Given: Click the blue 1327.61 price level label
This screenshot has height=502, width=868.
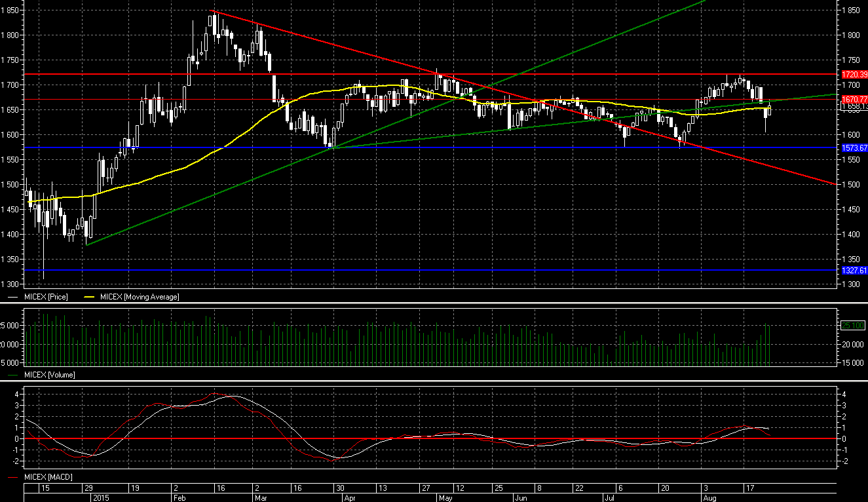Looking at the screenshot, I should pos(853,271).
